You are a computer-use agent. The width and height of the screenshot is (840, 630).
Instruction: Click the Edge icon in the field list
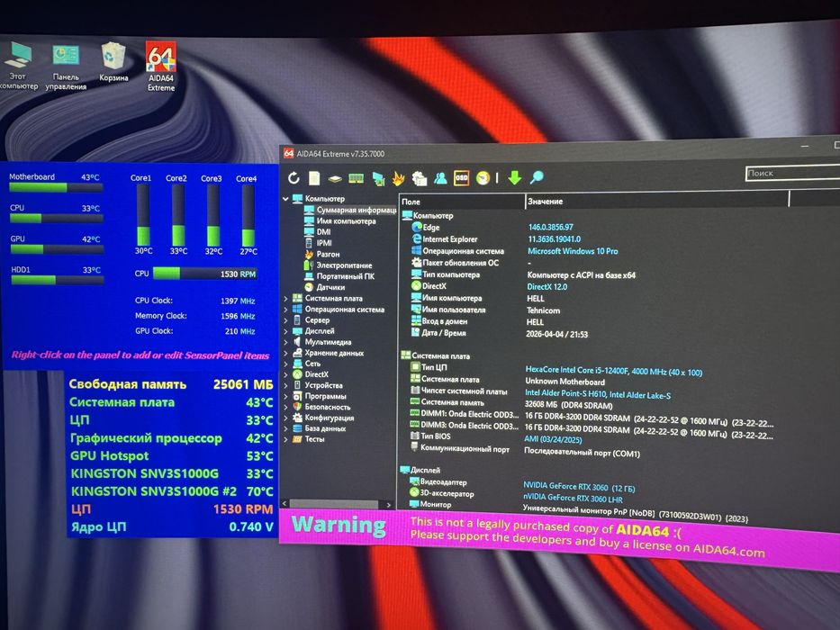coord(417,227)
